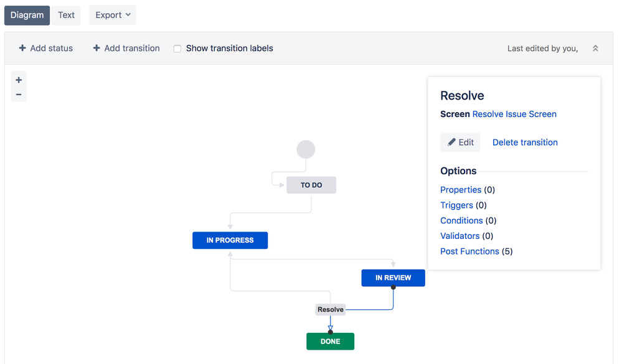Screen dimensions: 622x364
Task: Select the pencil icon on the Edit button
Action: 450,142
